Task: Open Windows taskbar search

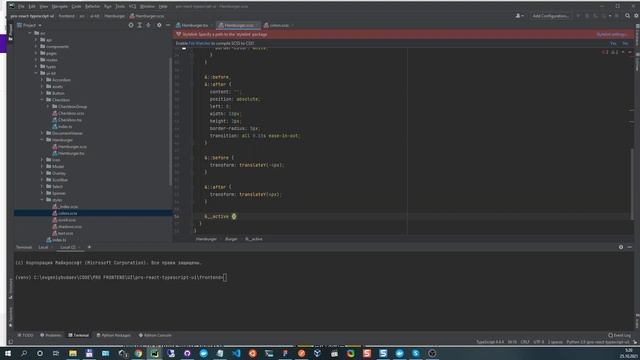Action: click(24, 353)
